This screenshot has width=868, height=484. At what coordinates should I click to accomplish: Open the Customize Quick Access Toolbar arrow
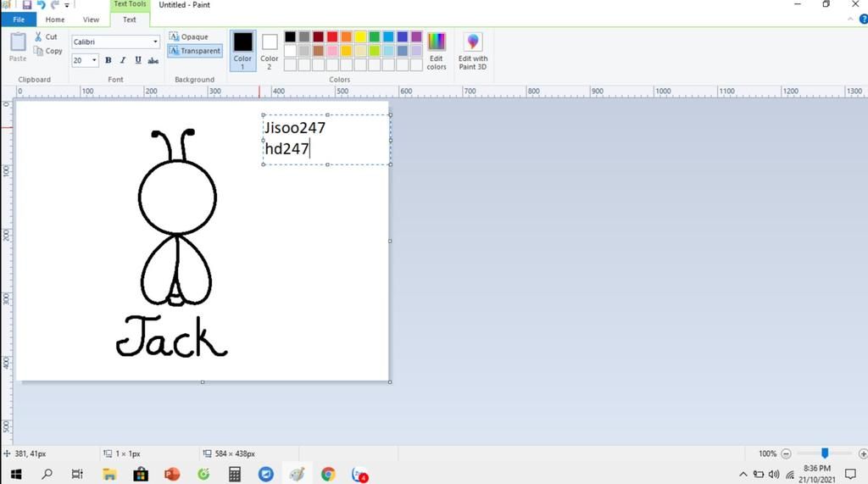click(x=67, y=6)
